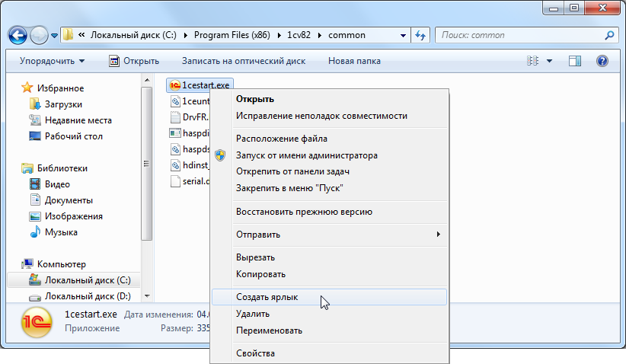Click the 1cestart.exe file icon
The height and width of the screenshot is (364, 626).
[x=175, y=85]
